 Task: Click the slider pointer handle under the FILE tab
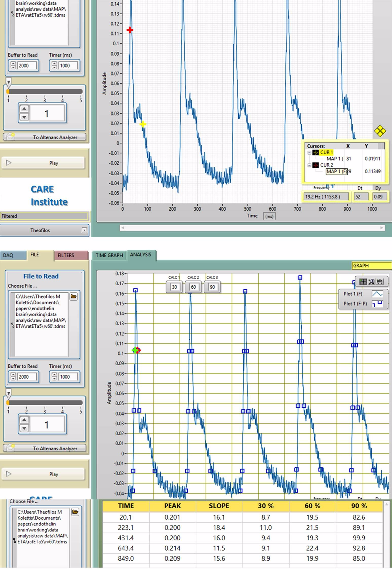click(9, 394)
